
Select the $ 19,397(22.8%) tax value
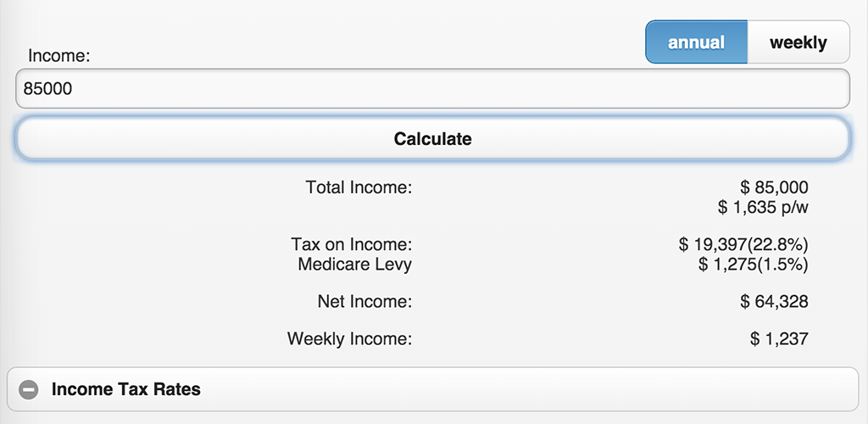click(743, 245)
